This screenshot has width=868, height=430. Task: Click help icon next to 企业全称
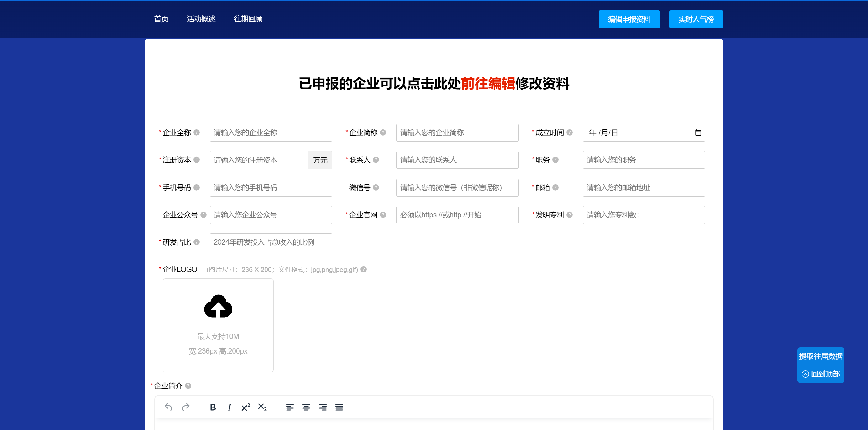click(197, 132)
